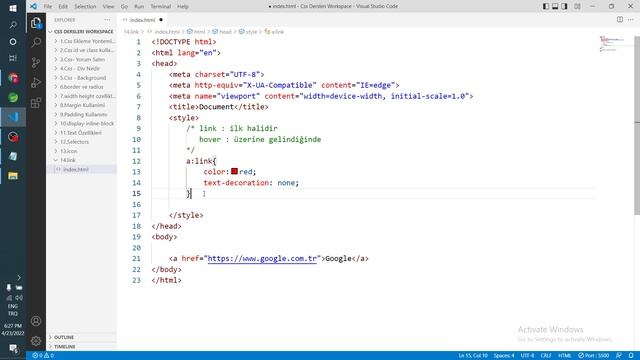640x360 pixels.
Task: Open the Source Control view
Action: click(36, 62)
